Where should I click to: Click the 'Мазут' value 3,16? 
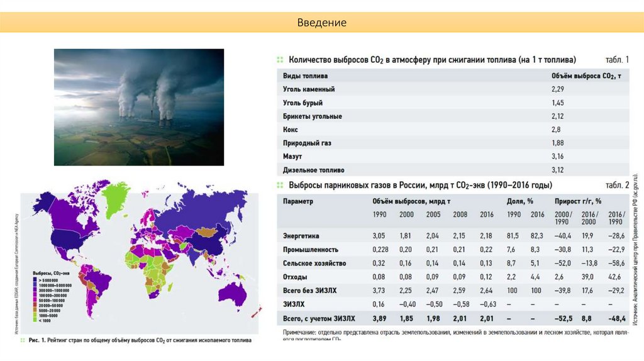pyautogui.click(x=557, y=157)
